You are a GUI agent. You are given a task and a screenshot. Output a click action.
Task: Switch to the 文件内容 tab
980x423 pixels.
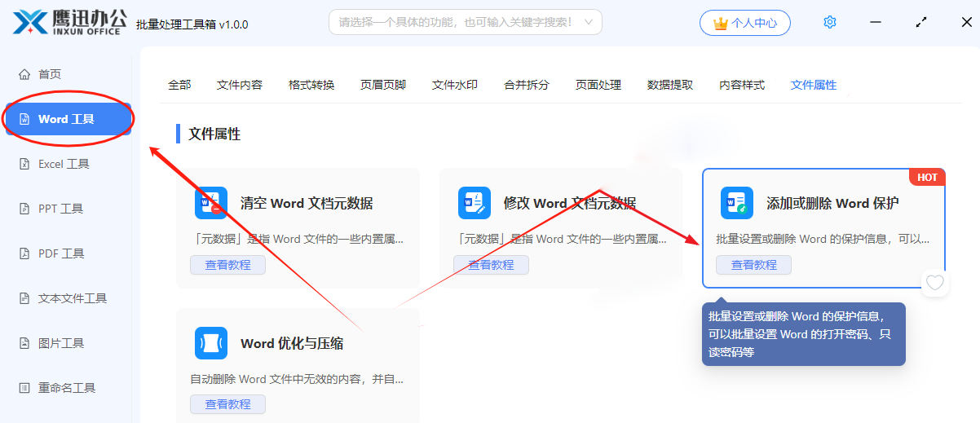[x=240, y=85]
